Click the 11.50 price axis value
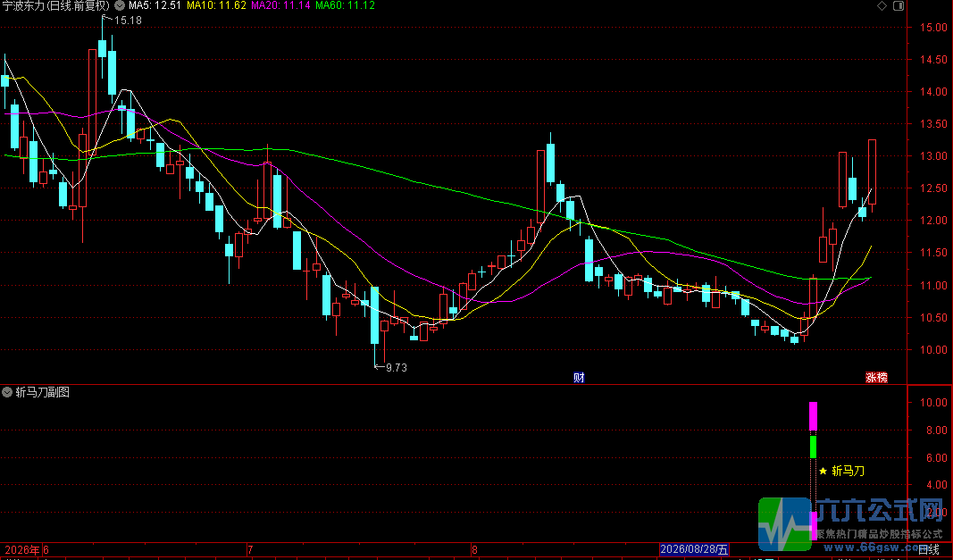The width and height of the screenshot is (953, 560). pyautogui.click(x=933, y=253)
